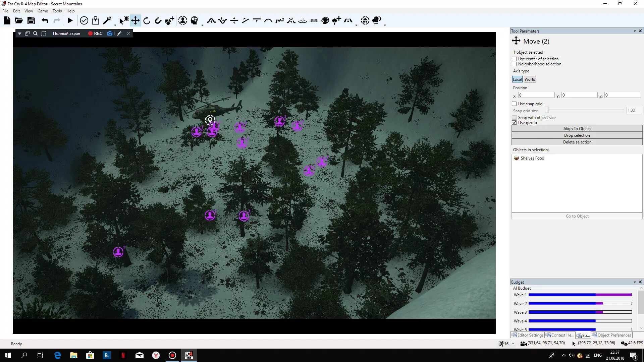
Task: Select the terrain set-height tool
Action: [234, 21]
